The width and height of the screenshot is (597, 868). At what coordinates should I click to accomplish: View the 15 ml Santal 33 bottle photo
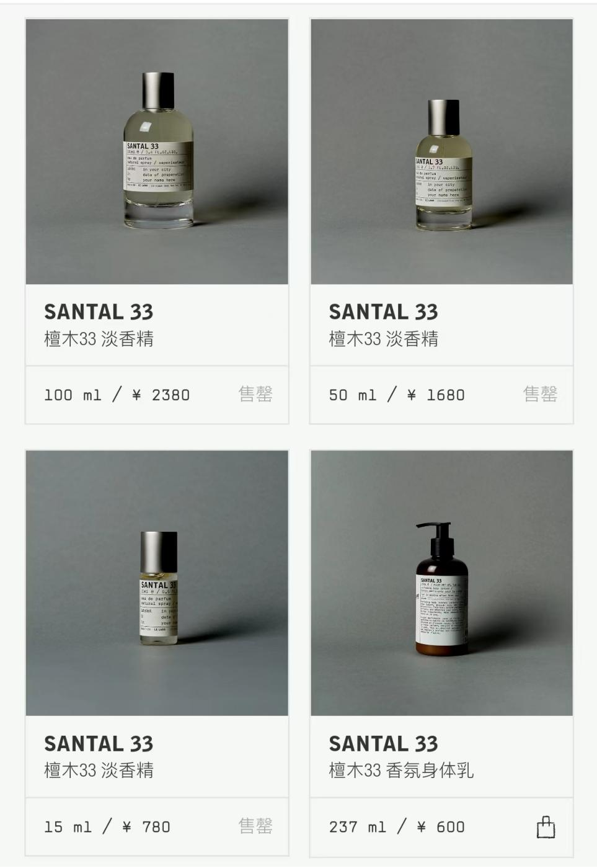pyautogui.click(x=157, y=583)
